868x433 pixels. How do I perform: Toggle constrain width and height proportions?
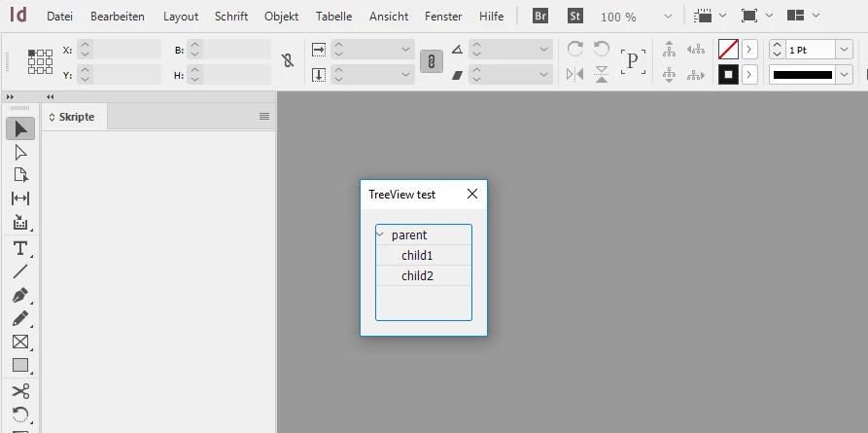pyautogui.click(x=288, y=61)
